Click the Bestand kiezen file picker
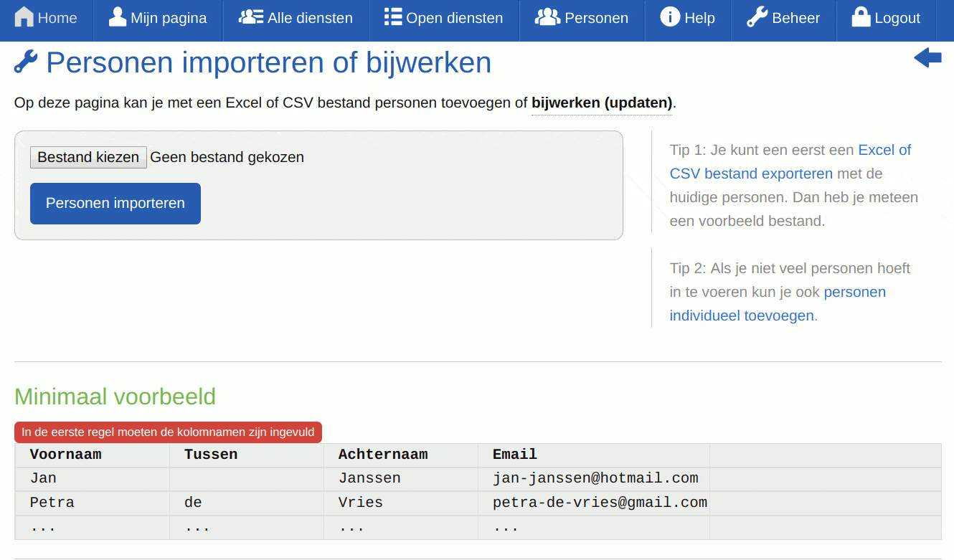 coord(88,157)
